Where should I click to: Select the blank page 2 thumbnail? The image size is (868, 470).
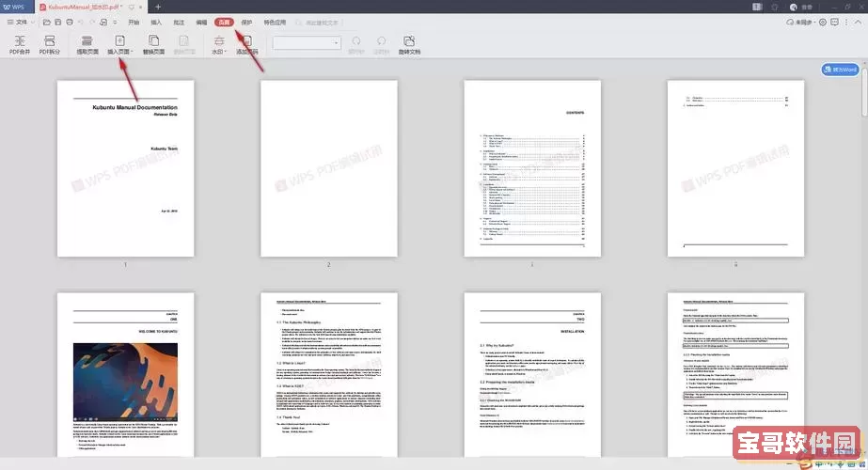tap(329, 168)
